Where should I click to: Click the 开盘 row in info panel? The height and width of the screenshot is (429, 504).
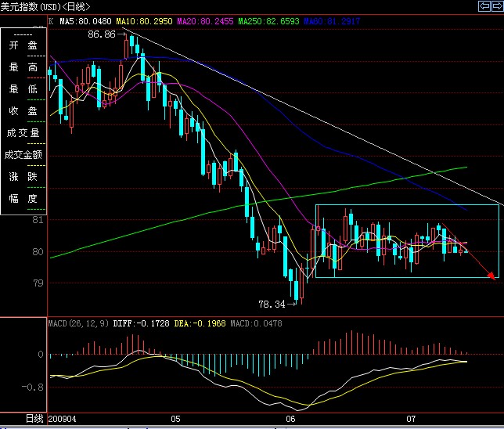pyautogui.click(x=23, y=45)
